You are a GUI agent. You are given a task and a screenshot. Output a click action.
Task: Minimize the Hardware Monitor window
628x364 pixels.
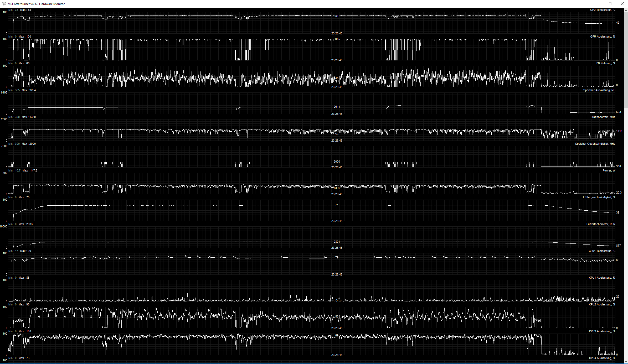pyautogui.click(x=598, y=4)
